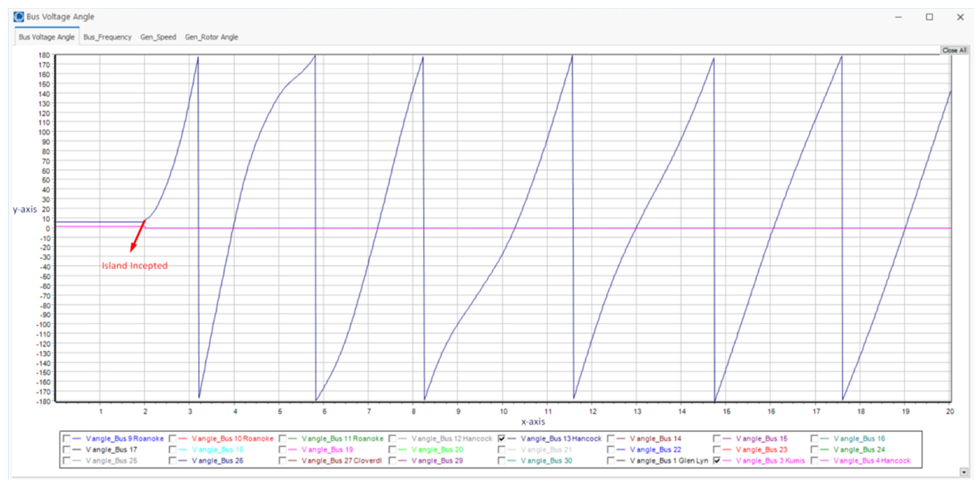
Task: Maximize the Bus Voltage Angle window
Action: click(x=929, y=17)
